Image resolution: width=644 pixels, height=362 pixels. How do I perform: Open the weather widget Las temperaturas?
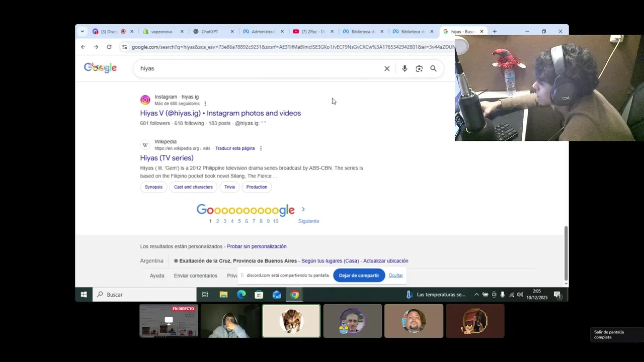(x=436, y=295)
